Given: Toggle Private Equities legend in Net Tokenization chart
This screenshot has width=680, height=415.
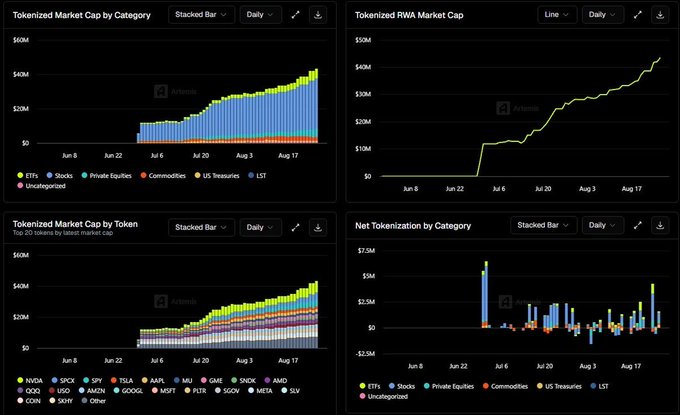Looking at the screenshot, I should [x=449, y=386].
